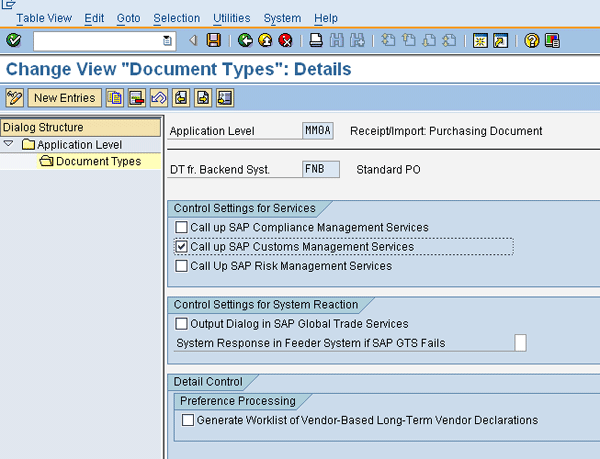Click the Preference Processing group header

(238, 401)
